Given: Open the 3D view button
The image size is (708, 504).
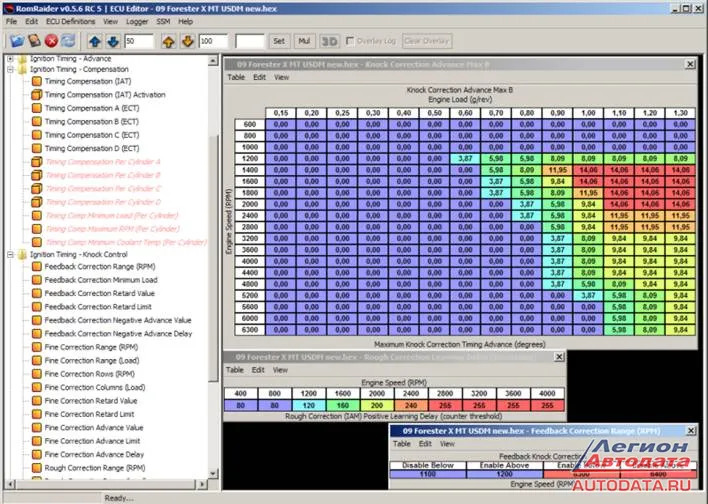Looking at the screenshot, I should click(x=329, y=42).
